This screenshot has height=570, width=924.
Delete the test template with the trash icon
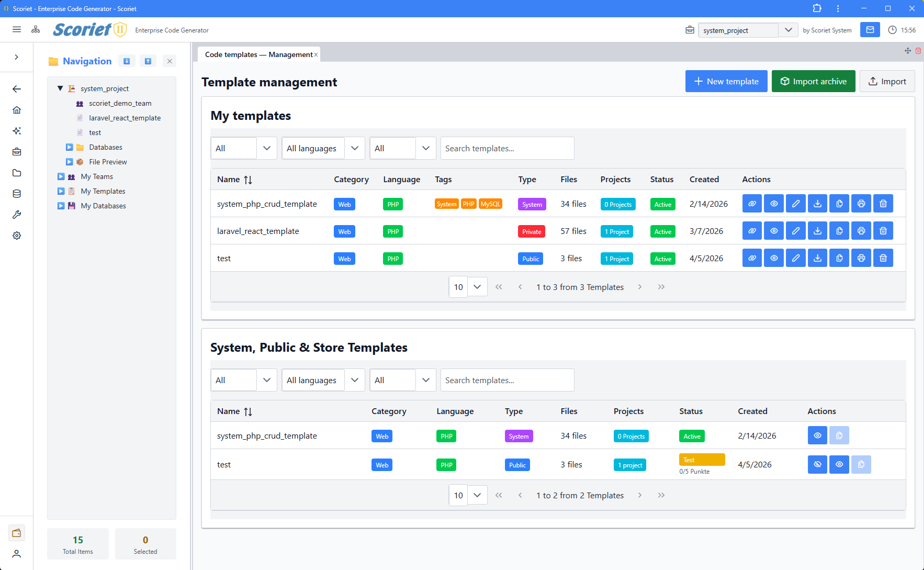[883, 258]
